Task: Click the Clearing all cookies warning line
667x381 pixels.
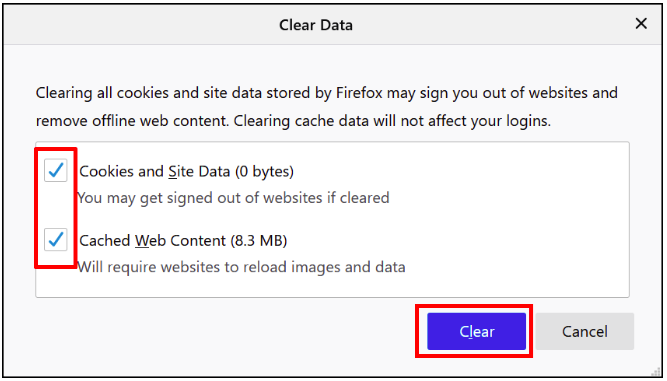Action: 326,93
